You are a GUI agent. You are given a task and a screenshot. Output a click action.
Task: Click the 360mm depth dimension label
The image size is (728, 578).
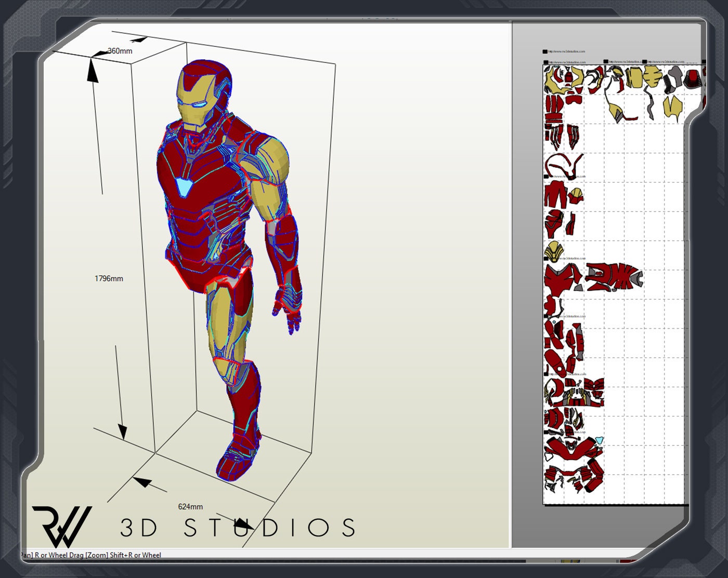click(x=120, y=51)
